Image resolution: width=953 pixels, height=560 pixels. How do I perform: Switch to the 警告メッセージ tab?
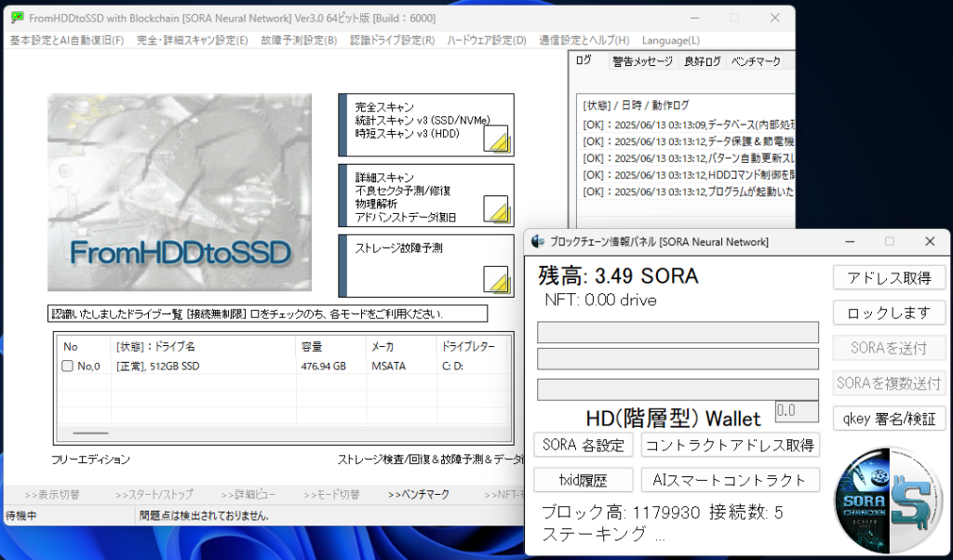click(x=642, y=61)
